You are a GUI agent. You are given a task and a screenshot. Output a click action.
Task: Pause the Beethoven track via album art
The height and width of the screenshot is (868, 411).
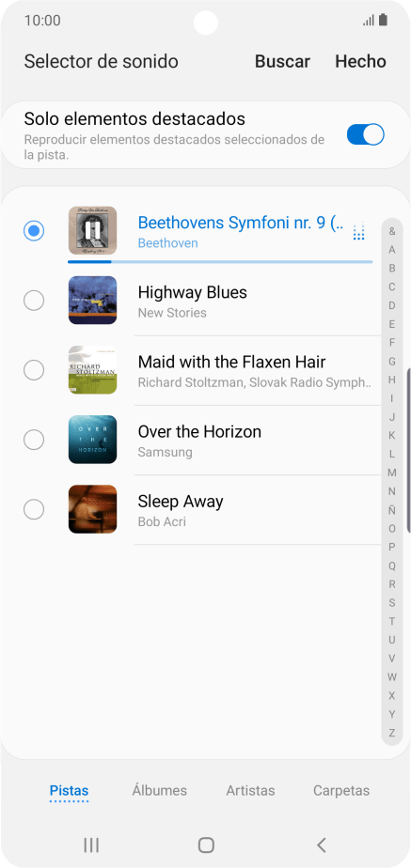pyautogui.click(x=92, y=230)
